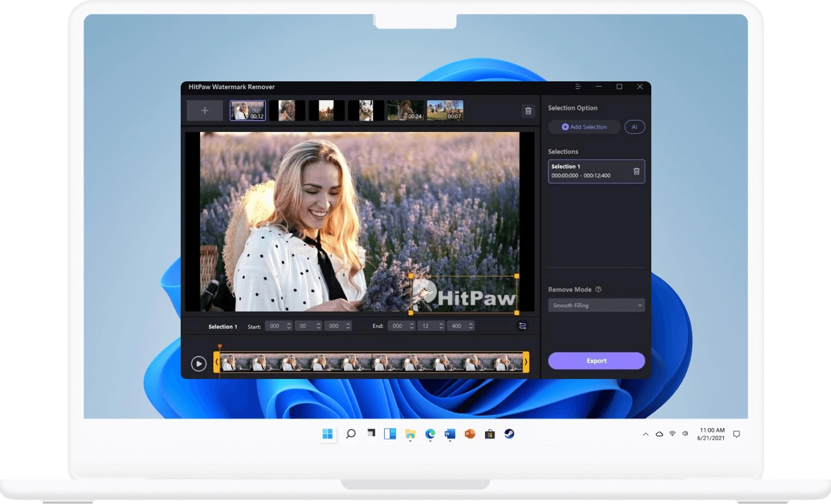Adjust the End seconds stepper showing 12
This screenshot has height=504, width=831.
coord(441,326)
